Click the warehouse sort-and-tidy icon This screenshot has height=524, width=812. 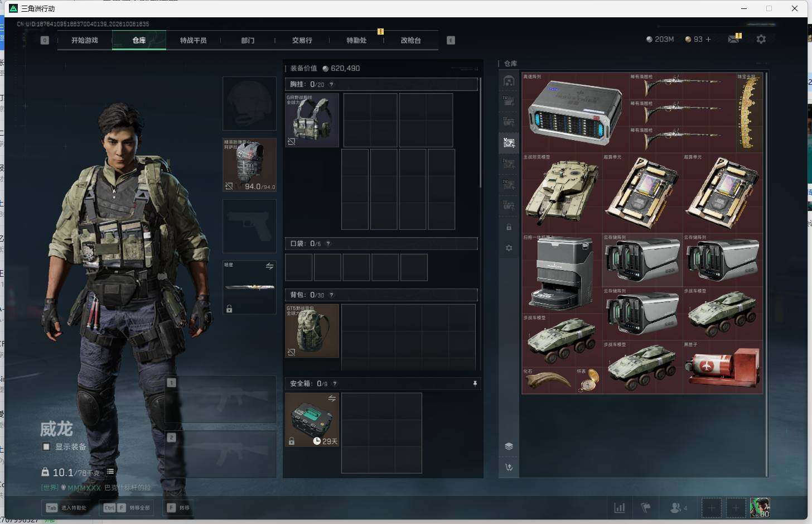(x=509, y=467)
